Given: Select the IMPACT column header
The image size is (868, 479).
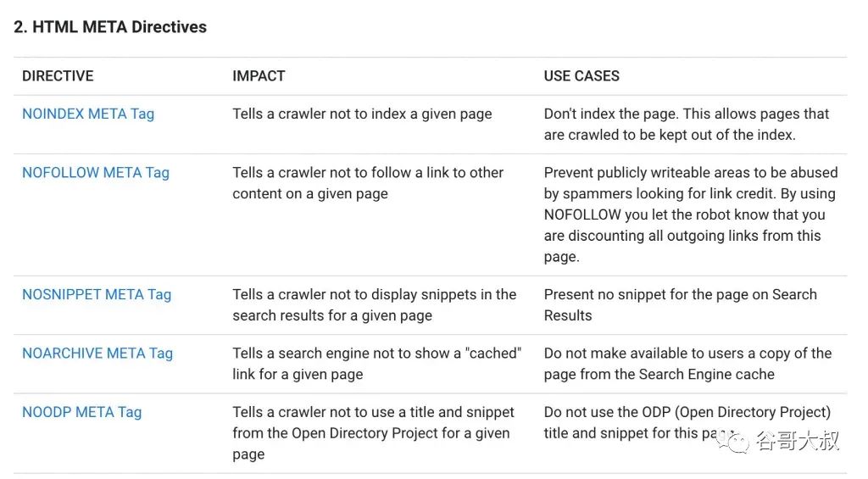Looking at the screenshot, I should click(x=259, y=75).
